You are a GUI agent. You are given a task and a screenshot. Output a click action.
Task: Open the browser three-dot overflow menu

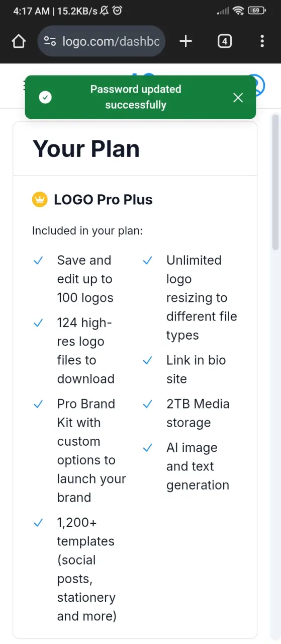click(262, 41)
